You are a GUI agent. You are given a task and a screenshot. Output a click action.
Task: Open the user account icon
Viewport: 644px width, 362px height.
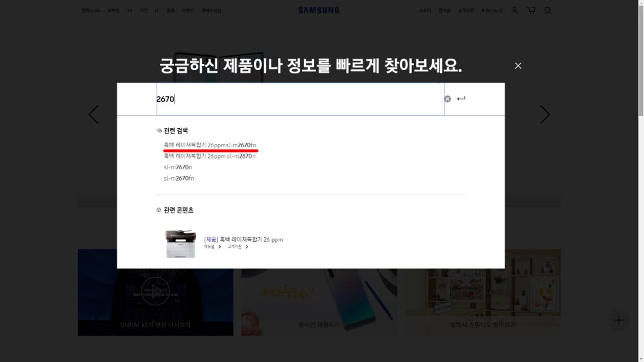(514, 10)
